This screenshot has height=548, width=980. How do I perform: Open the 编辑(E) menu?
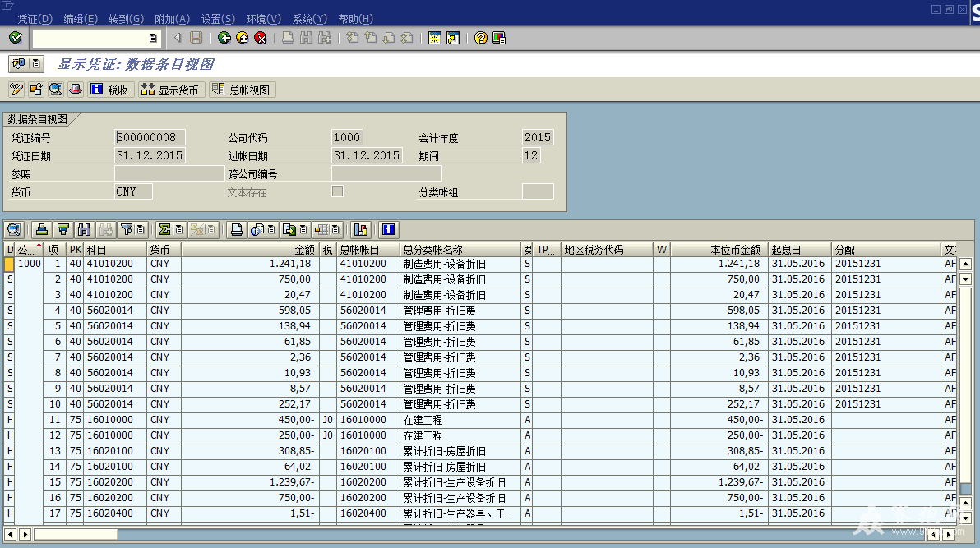[x=81, y=19]
